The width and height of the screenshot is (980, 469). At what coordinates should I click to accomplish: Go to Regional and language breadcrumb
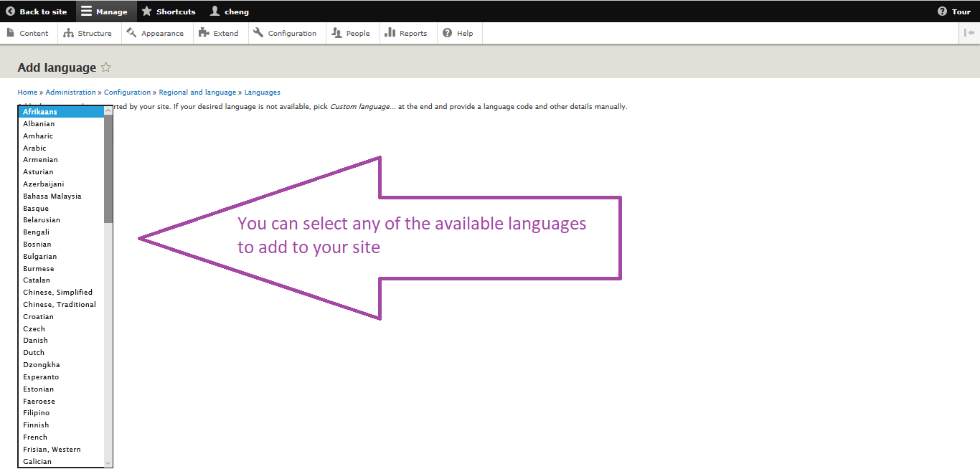[197, 93]
